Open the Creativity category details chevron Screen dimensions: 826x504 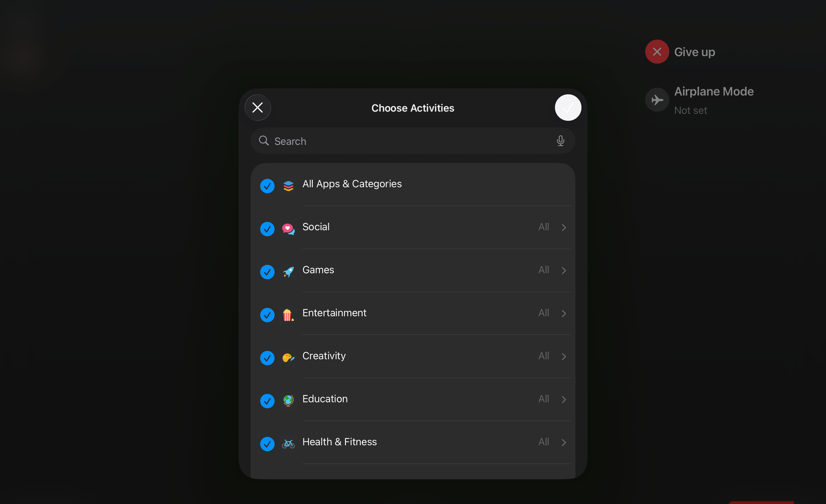[564, 356]
